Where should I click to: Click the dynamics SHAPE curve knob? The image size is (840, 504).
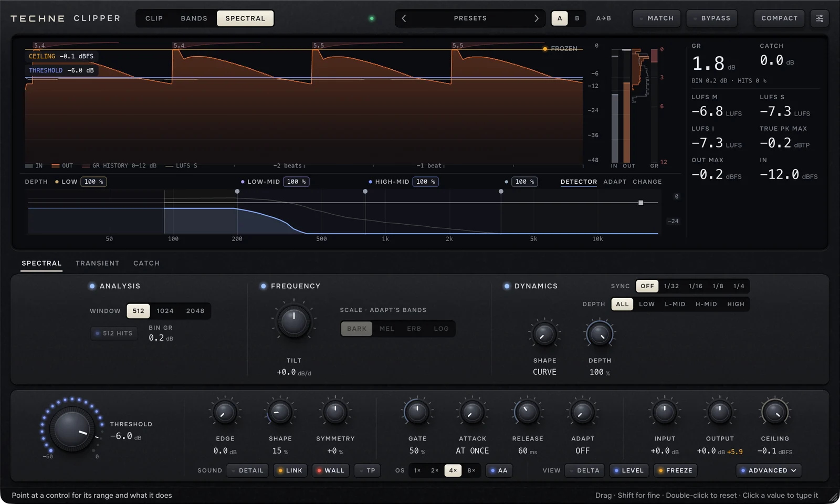point(544,334)
